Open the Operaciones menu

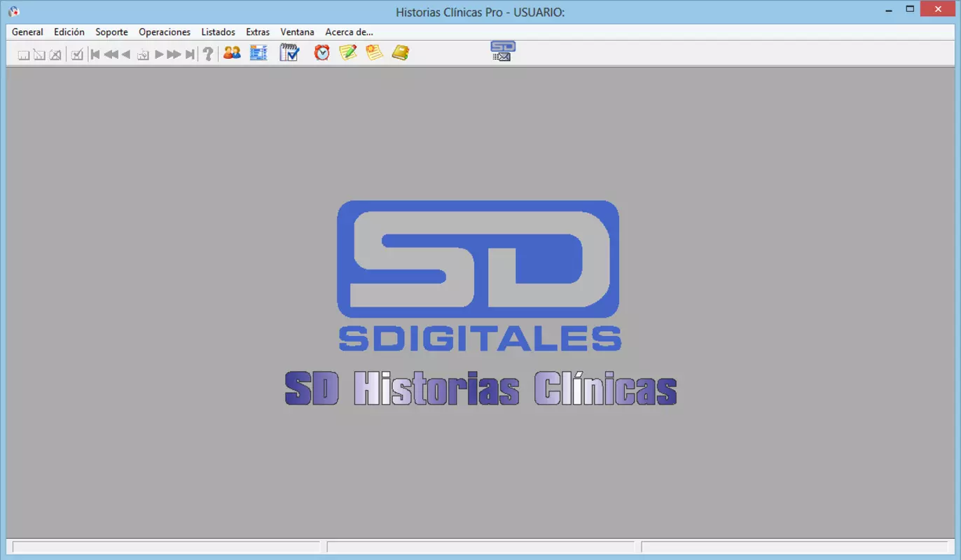165,32
